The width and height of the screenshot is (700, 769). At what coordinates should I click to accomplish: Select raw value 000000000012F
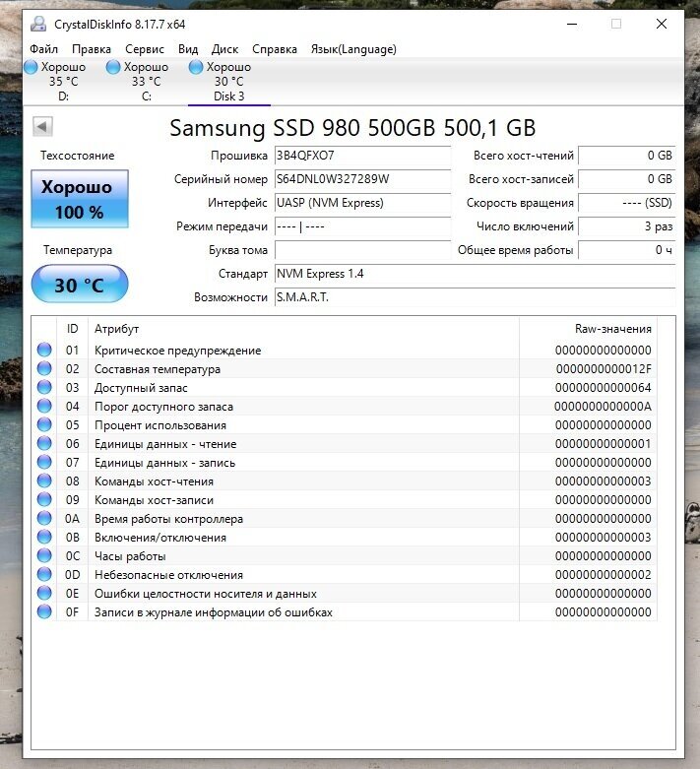(x=604, y=369)
